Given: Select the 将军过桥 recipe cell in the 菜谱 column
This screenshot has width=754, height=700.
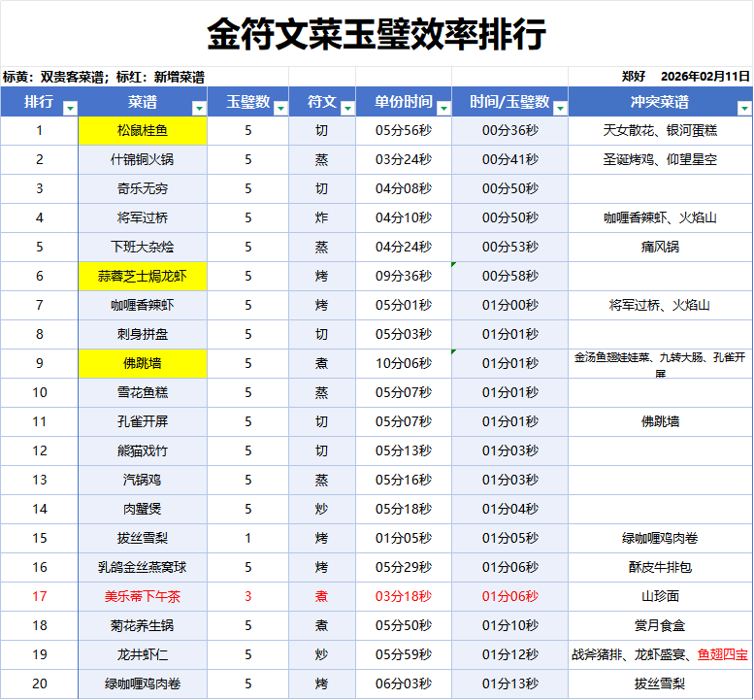Looking at the screenshot, I should click(143, 217).
